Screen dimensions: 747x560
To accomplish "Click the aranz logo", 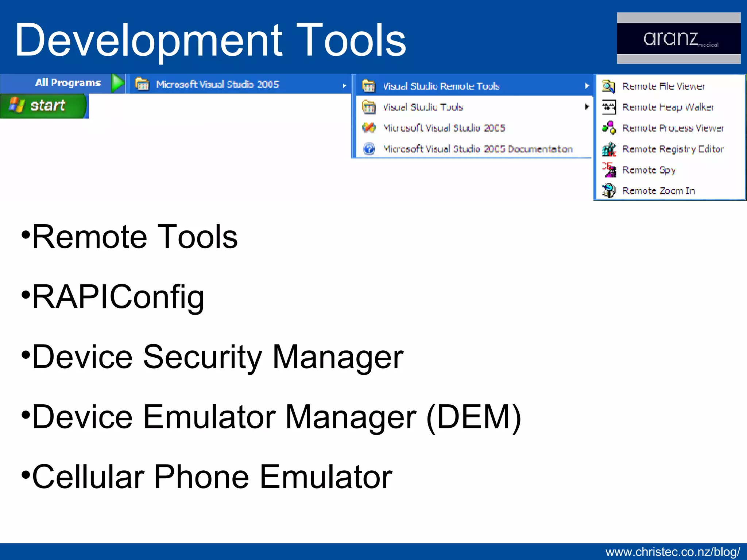I will click(x=678, y=38).
